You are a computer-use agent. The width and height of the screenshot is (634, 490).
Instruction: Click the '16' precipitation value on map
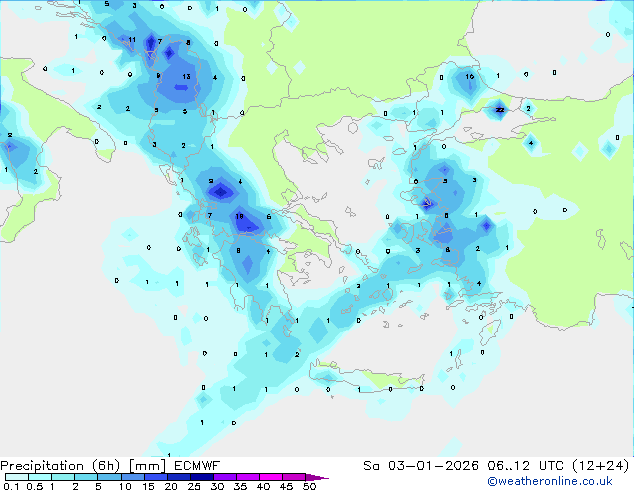469,76
